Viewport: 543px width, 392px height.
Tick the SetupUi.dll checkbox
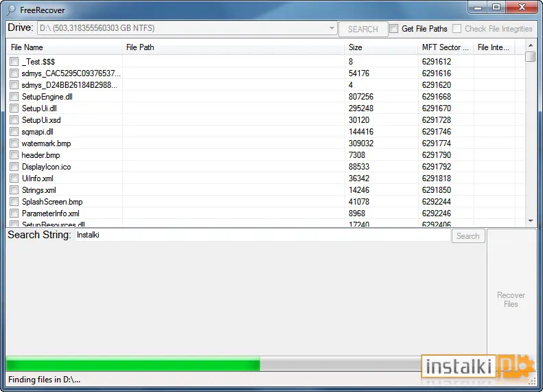point(14,108)
